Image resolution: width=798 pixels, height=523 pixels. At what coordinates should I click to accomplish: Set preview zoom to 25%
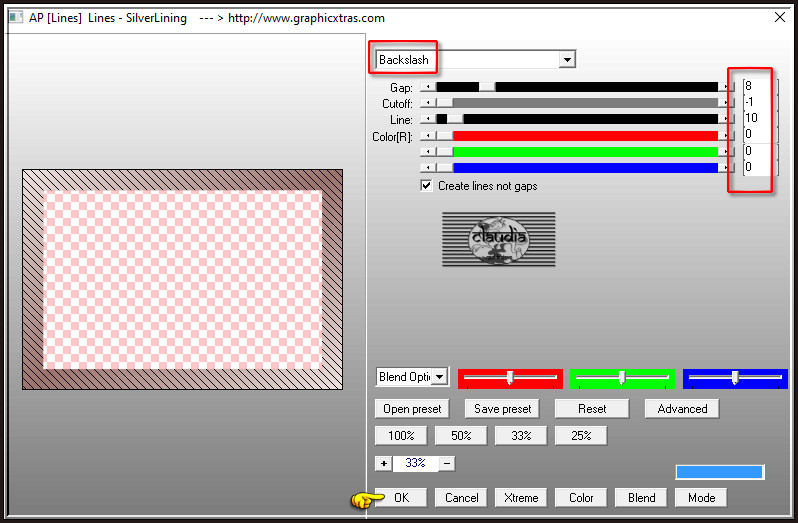coord(581,436)
